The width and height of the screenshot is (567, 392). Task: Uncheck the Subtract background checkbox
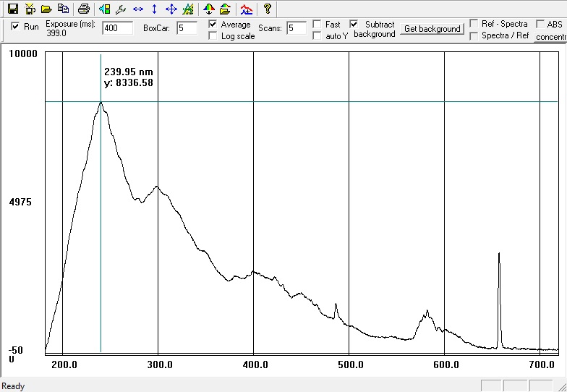coord(354,25)
